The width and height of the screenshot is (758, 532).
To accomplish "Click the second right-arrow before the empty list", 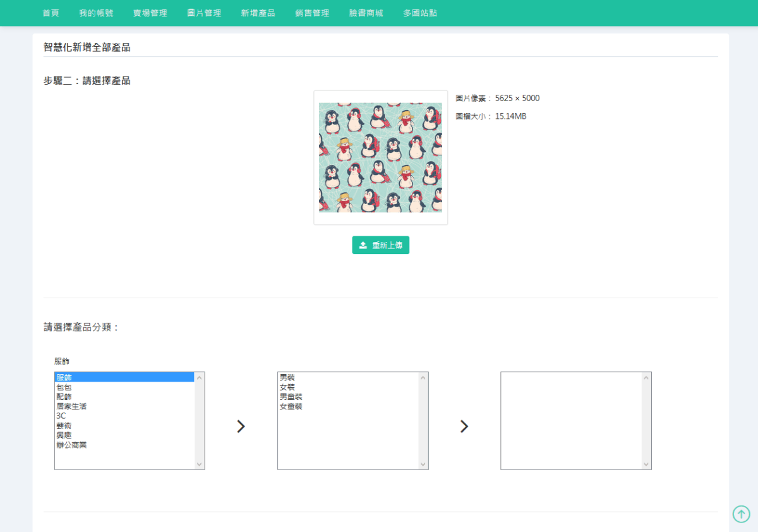I will 464,426.
